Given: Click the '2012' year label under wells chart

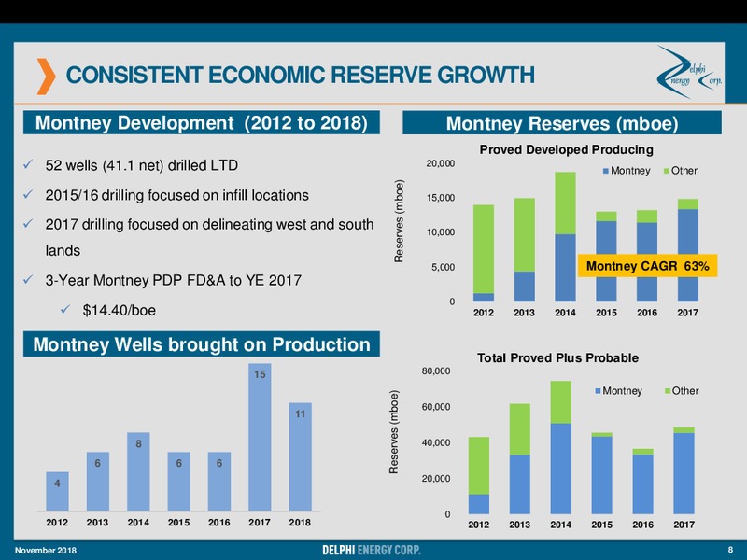Looking at the screenshot, I should pos(57,523).
